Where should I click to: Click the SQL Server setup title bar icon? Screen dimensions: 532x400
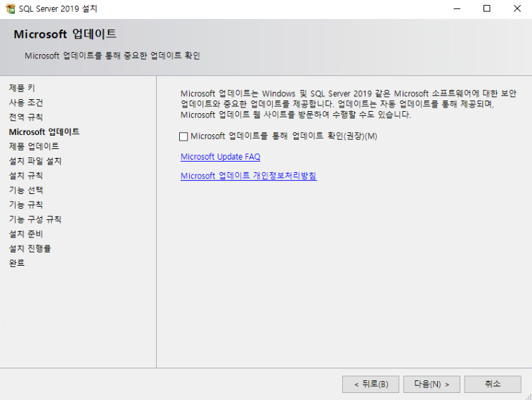click(11, 8)
